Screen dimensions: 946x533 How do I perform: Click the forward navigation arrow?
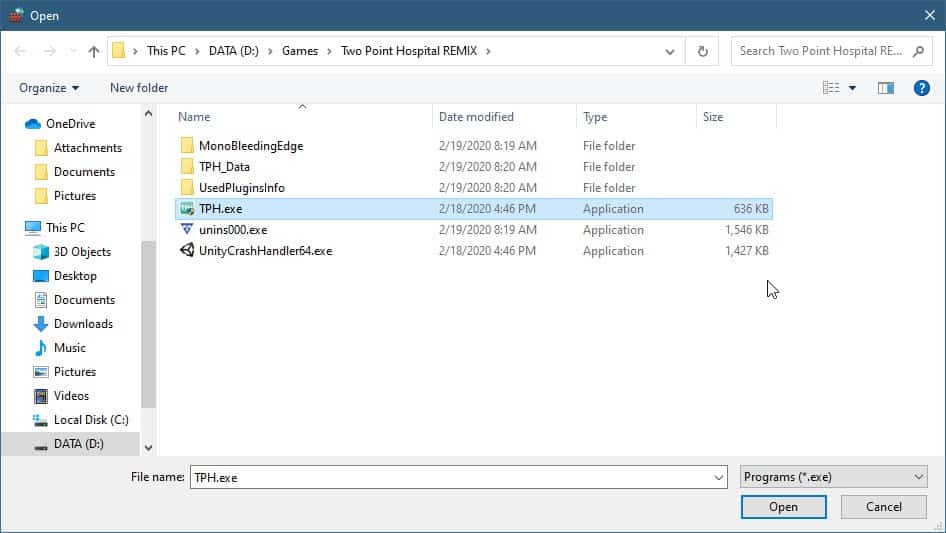click(x=49, y=51)
